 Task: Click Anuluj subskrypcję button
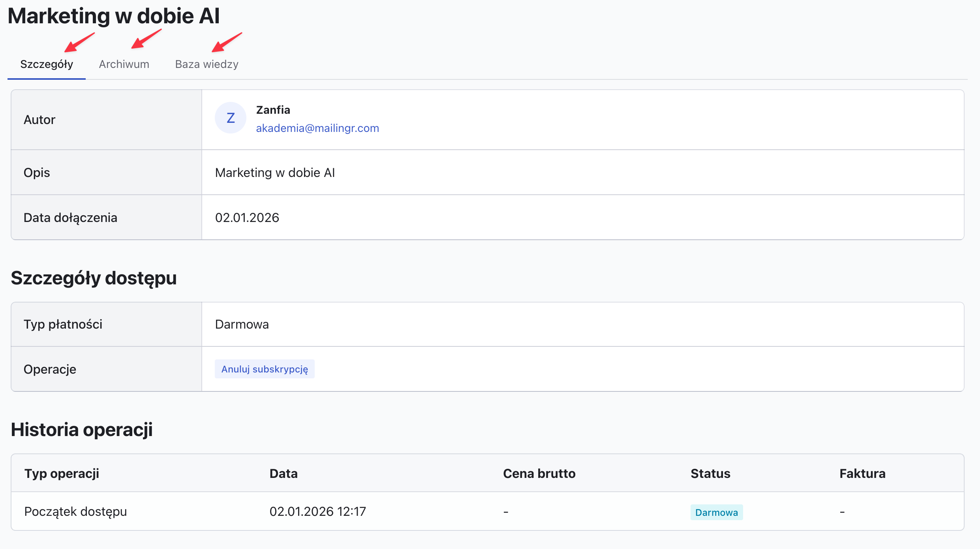pos(265,369)
